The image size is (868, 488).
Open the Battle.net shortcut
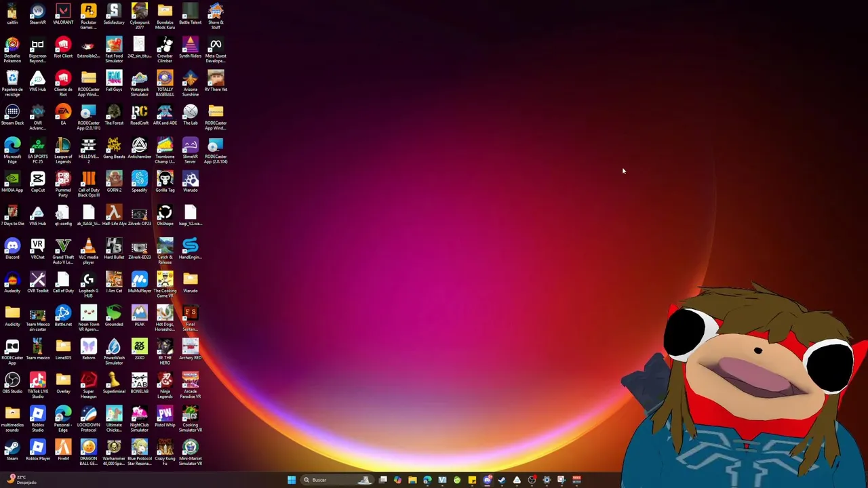point(63,317)
